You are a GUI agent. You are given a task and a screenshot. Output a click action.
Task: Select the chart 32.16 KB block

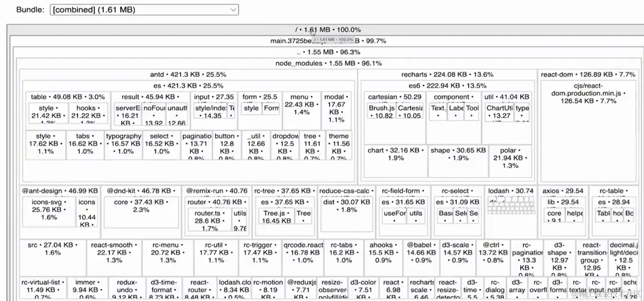click(396, 161)
